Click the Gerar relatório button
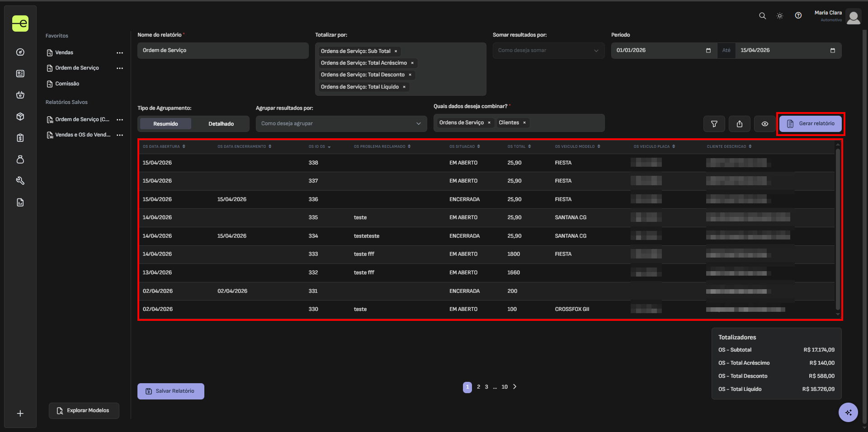This screenshot has height=432, width=868. pyautogui.click(x=811, y=124)
